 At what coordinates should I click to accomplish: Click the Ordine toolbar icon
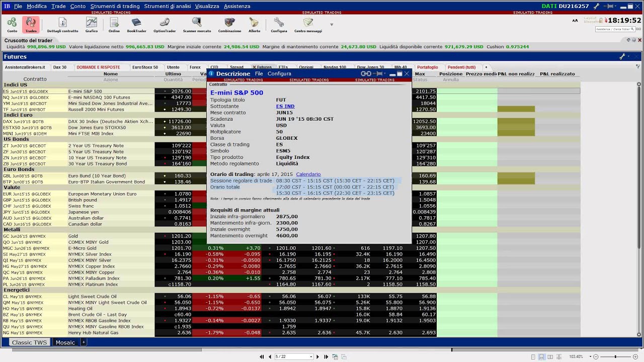114,25
